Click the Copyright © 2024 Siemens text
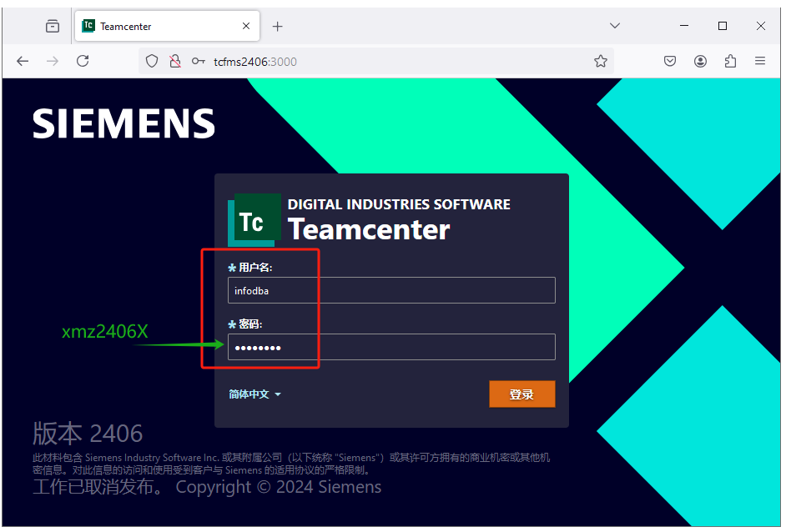The height and width of the screenshot is (532, 786). pyautogui.click(x=278, y=487)
